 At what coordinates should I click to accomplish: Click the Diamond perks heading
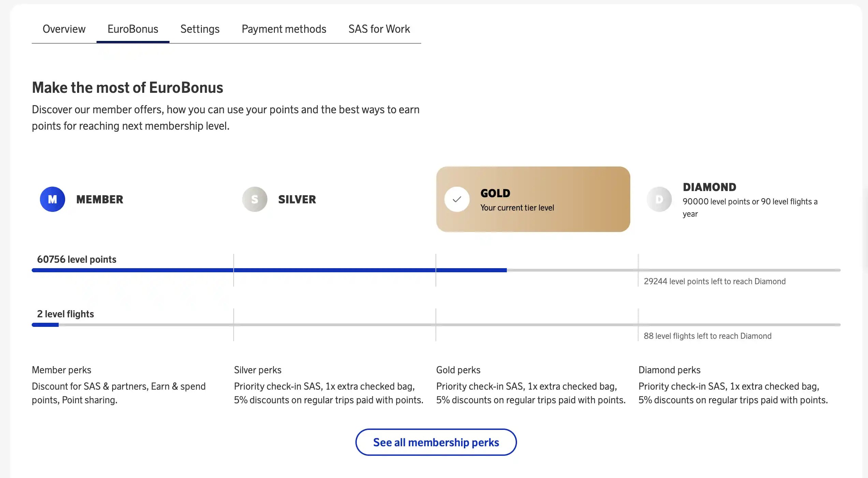click(x=669, y=370)
